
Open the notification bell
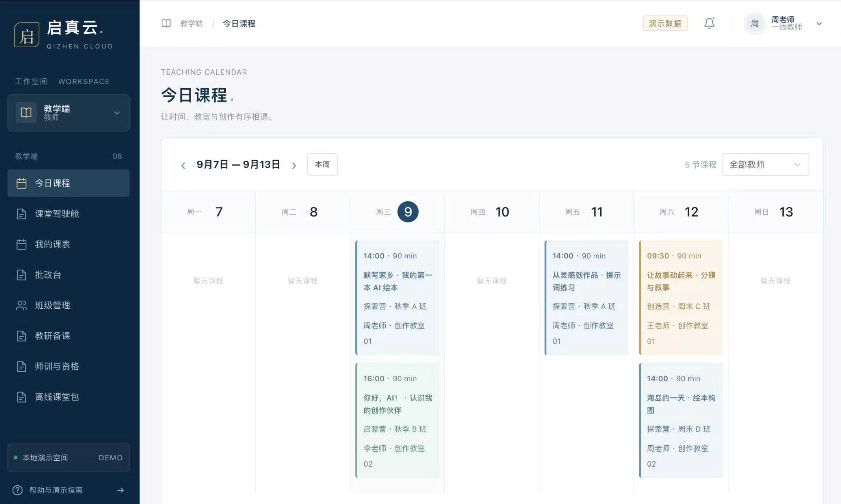point(709,23)
